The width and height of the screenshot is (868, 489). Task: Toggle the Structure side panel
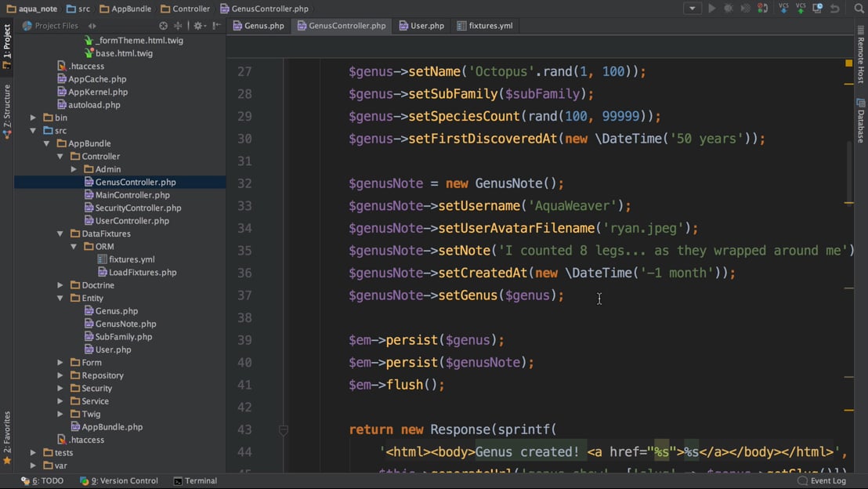pyautogui.click(x=7, y=110)
